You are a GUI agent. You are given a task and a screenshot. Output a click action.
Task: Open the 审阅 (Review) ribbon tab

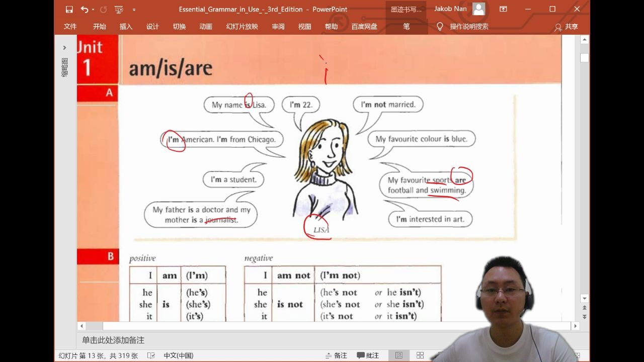[278, 27]
